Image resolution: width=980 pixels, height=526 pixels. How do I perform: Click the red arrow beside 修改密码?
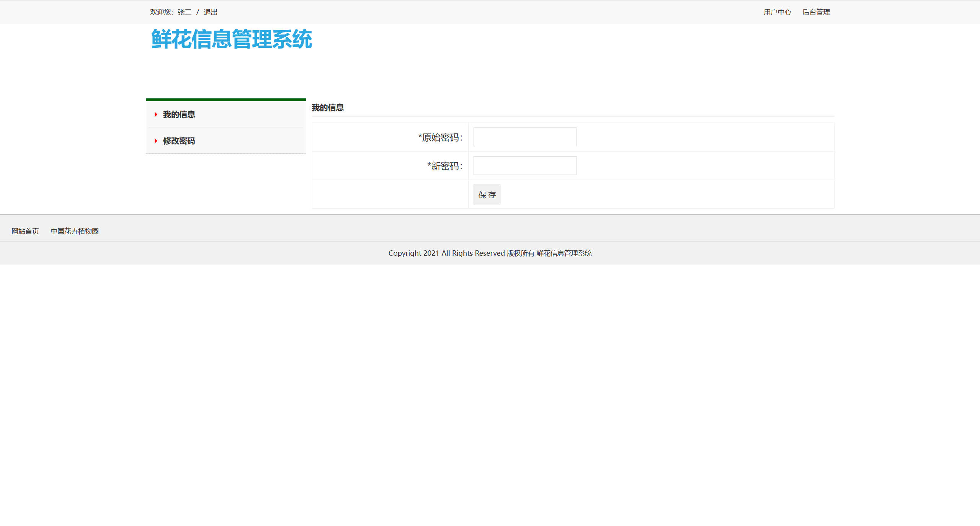[x=156, y=141]
